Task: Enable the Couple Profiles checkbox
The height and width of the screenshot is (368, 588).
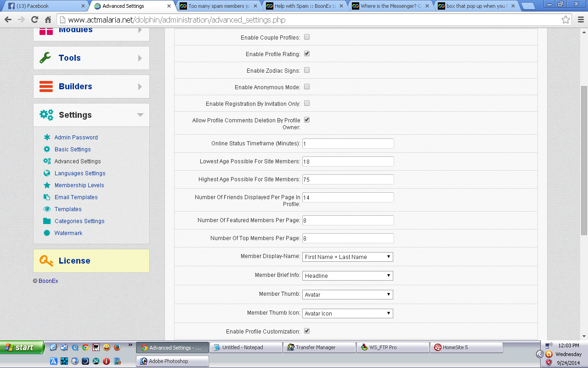Action: [x=307, y=37]
